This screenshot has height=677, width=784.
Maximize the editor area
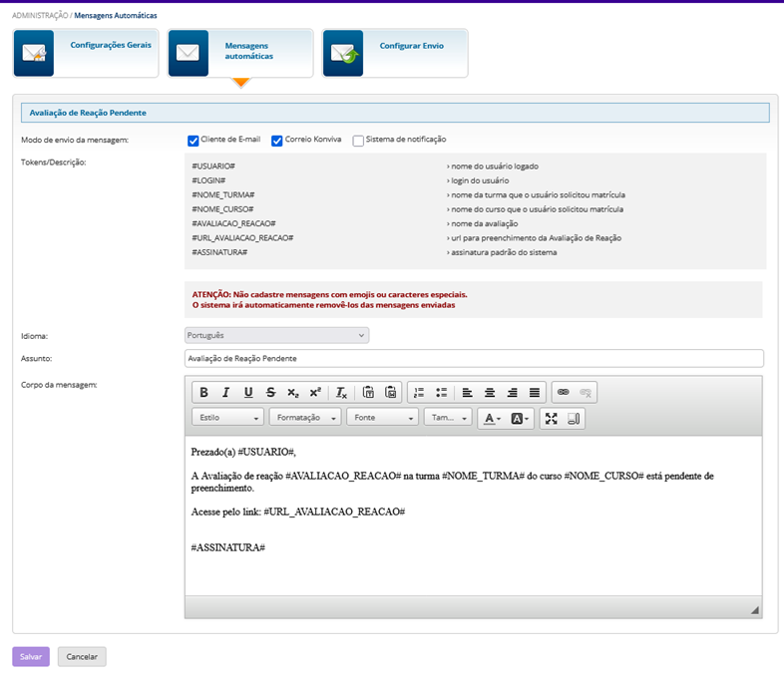[552, 419]
